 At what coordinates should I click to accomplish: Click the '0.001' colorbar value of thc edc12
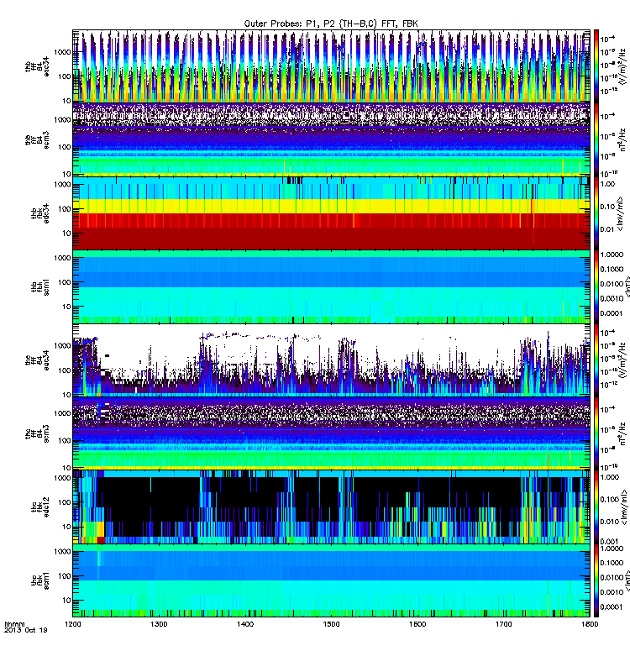(609, 541)
